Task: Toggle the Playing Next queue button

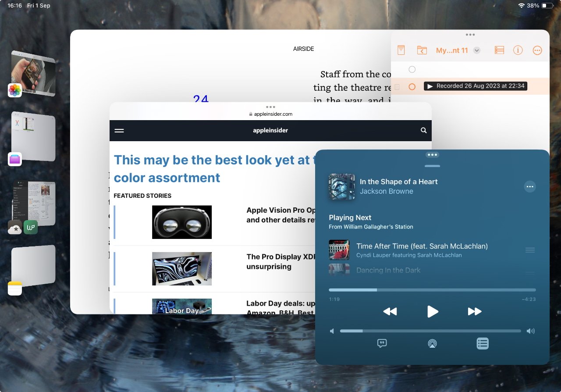Action: 482,343
